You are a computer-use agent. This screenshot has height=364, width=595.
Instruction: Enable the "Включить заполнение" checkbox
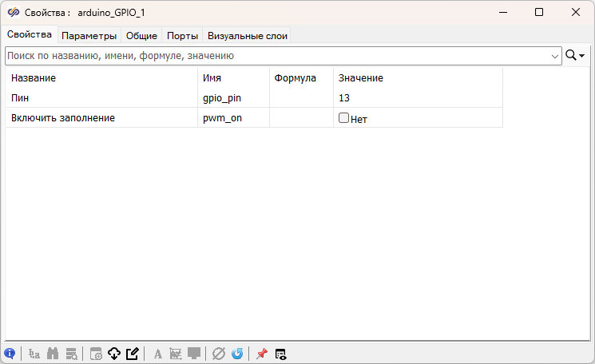[344, 117]
